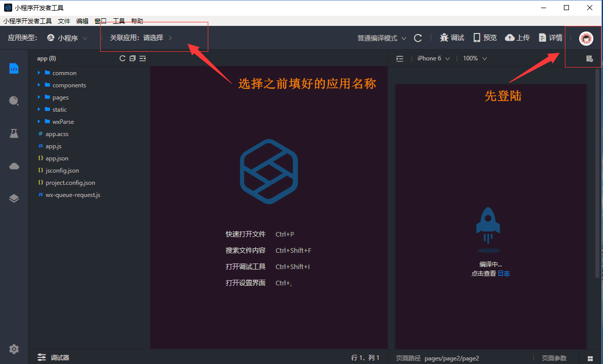Open settings via the gear icon
The width and height of the screenshot is (603, 364).
[14, 349]
